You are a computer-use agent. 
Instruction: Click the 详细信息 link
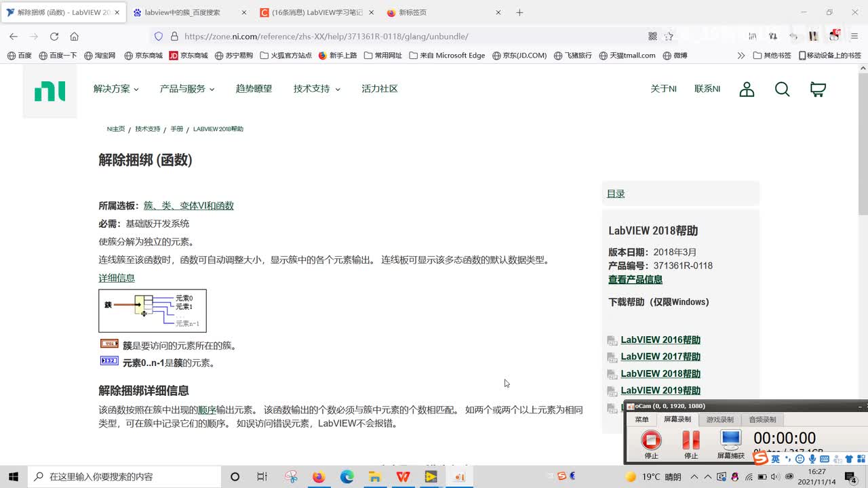tap(117, 278)
